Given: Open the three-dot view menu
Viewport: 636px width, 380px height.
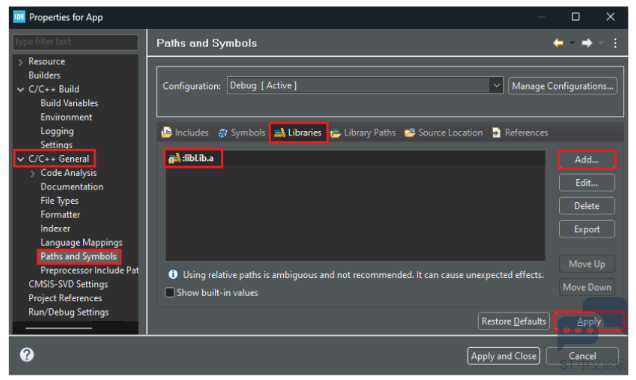Looking at the screenshot, I should pyautogui.click(x=615, y=43).
